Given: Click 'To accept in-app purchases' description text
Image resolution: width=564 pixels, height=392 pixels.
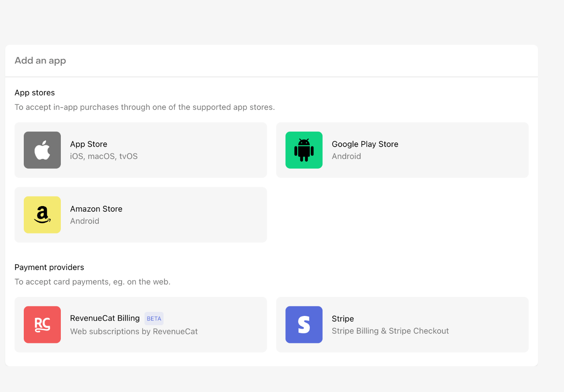Looking at the screenshot, I should tap(145, 107).
